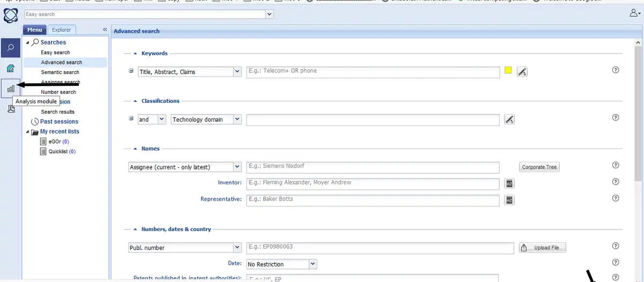Screen dimensions: 644x282
Task: Open the Technology domain dropdown
Action: click(x=237, y=120)
